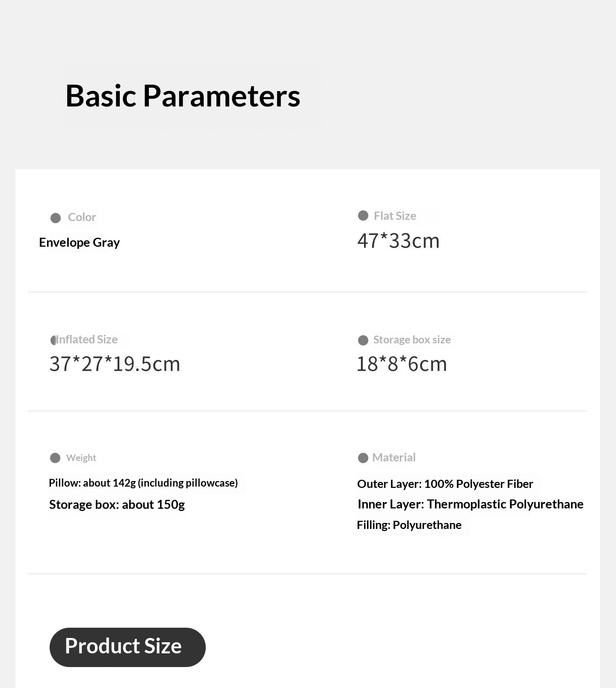Click the bullet dot beside Inflated Size

tap(53, 340)
